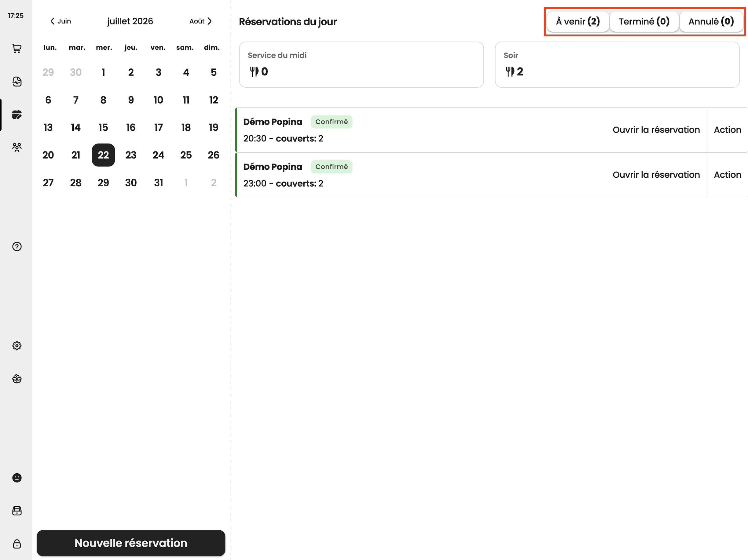Select the Service du midi card
This screenshot has height=560, width=748.
click(x=361, y=64)
